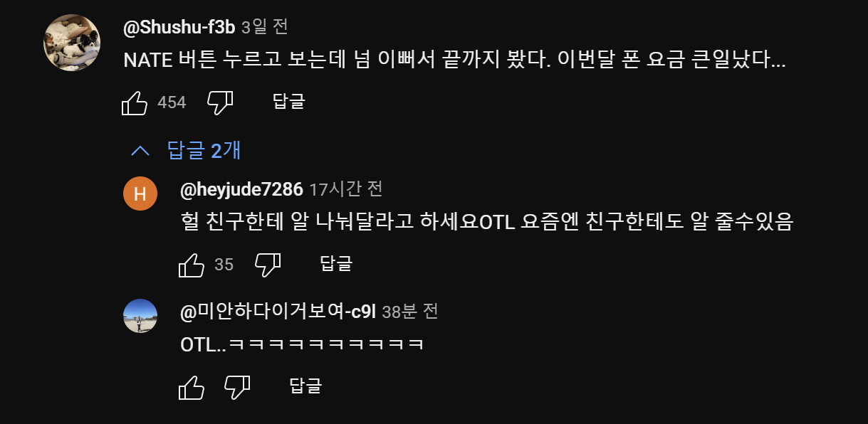The width and height of the screenshot is (868, 424).
Task: Click the orange H avatar of @heyjude7286
Action: 140,193
